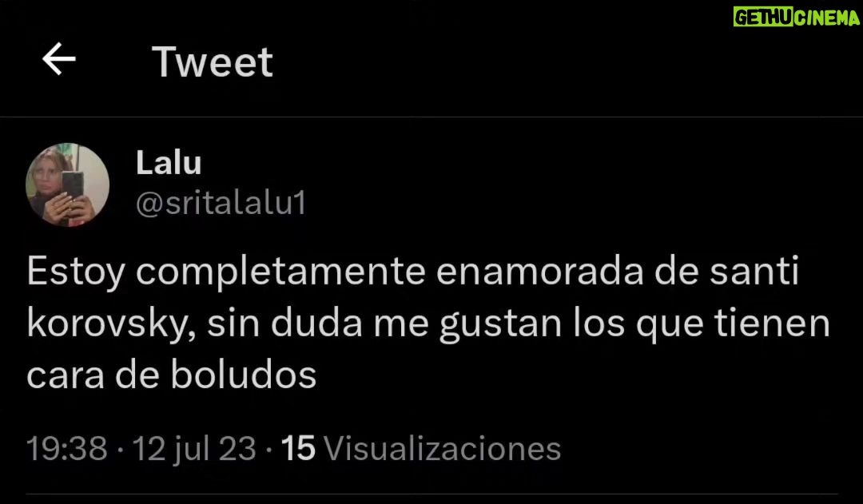Click the word gustan in tweet
This screenshot has width=863, height=504.
click(x=500, y=324)
